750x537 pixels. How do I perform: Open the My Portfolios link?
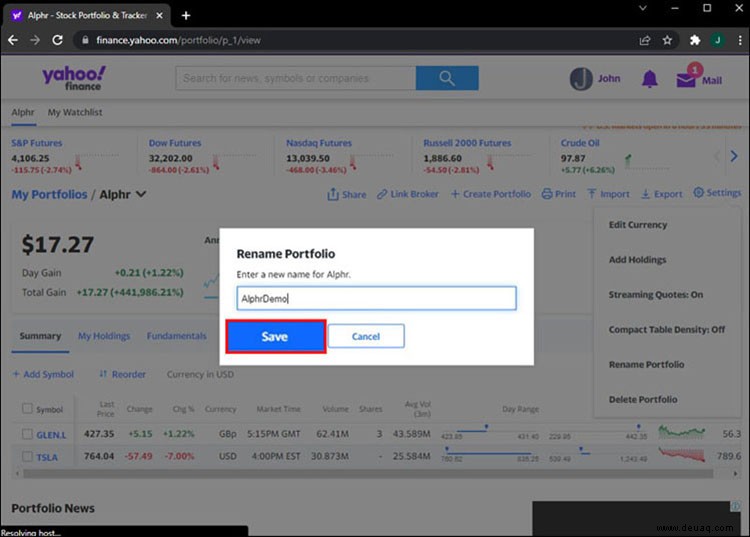pos(49,194)
